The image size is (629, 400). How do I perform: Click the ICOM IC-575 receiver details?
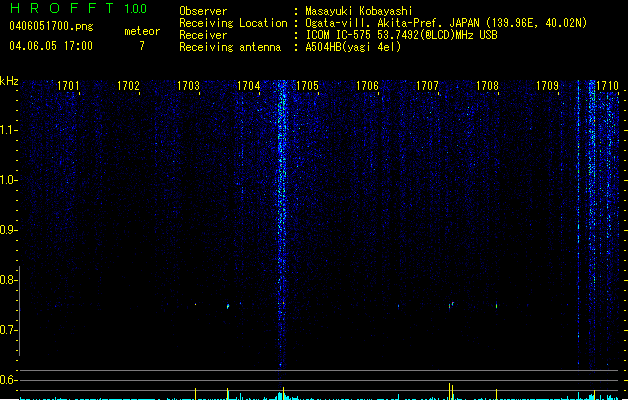(402, 35)
